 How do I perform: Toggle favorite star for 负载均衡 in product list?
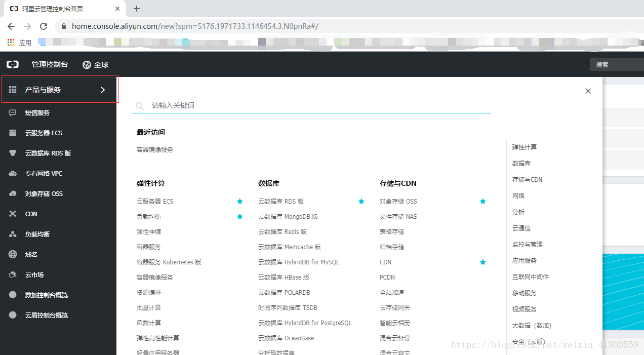[240, 216]
